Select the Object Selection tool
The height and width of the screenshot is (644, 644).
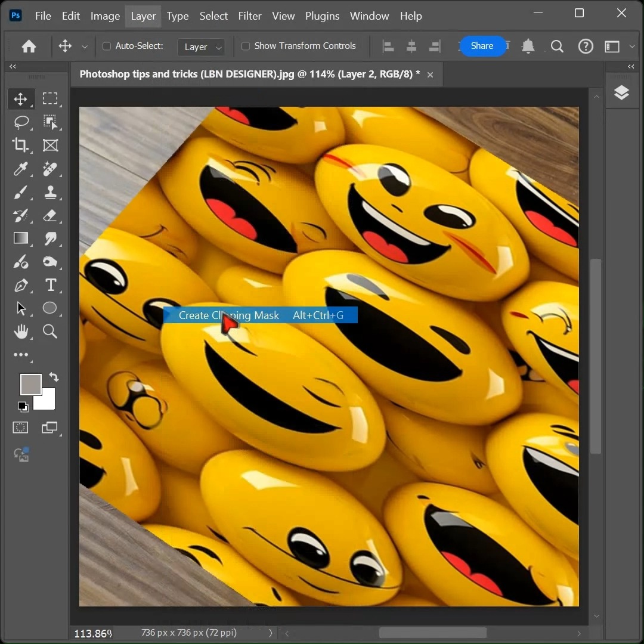pos(50,122)
